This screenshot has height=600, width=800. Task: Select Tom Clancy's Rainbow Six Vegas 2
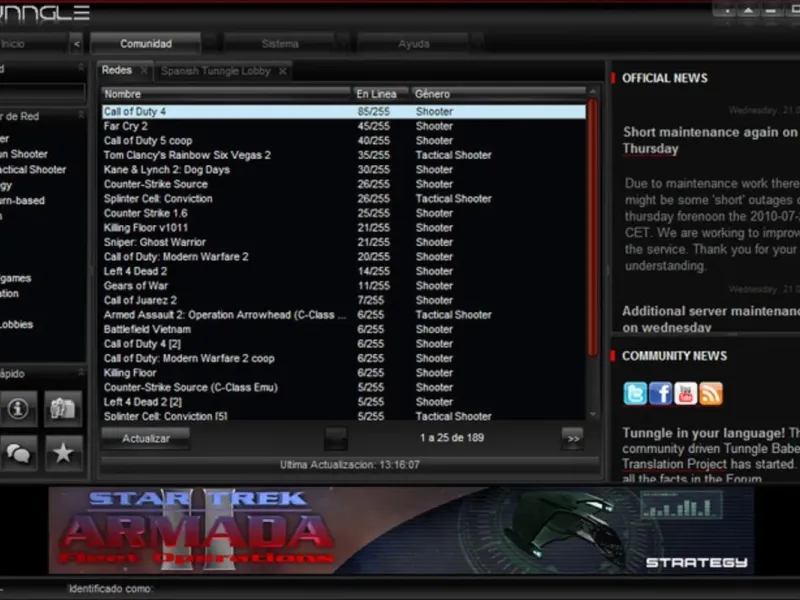343,155
